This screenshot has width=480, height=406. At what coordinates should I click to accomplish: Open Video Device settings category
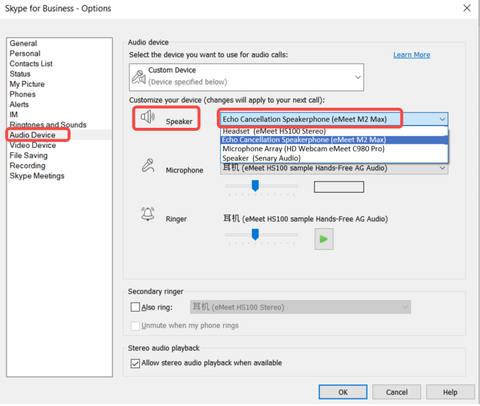click(33, 145)
